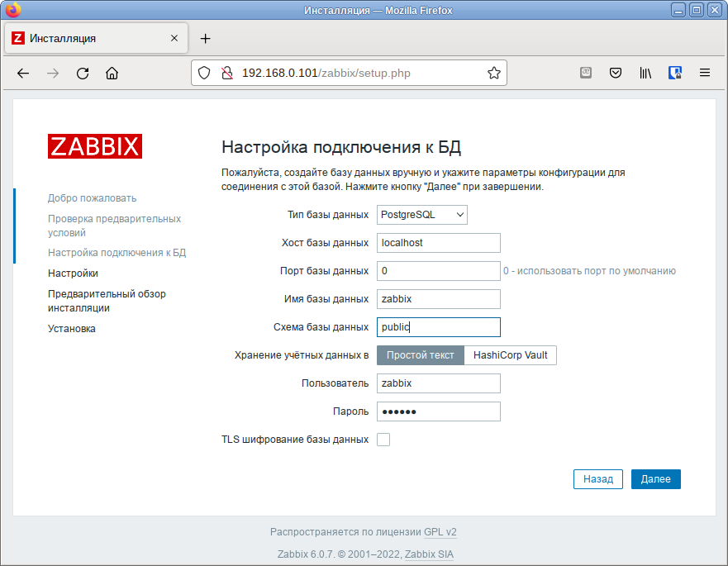Click the Пользователь input field
Image resolution: width=728 pixels, height=566 pixels.
click(x=439, y=383)
